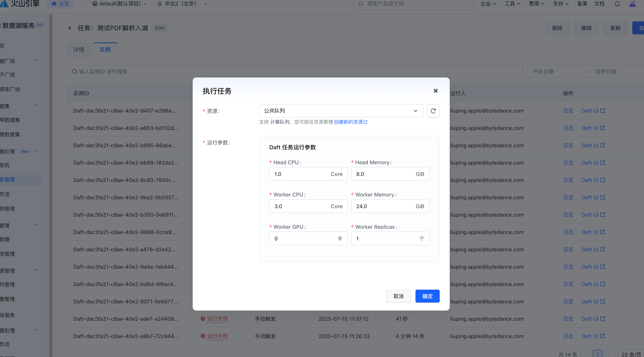The image size is (644, 357).
Task: Click the 运行失败 status link in last row
Action: click(x=217, y=336)
